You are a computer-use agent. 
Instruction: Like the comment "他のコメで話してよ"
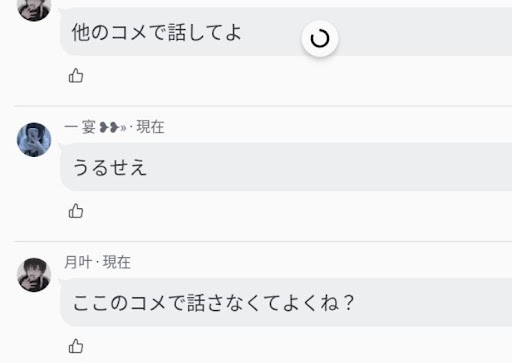(76, 76)
